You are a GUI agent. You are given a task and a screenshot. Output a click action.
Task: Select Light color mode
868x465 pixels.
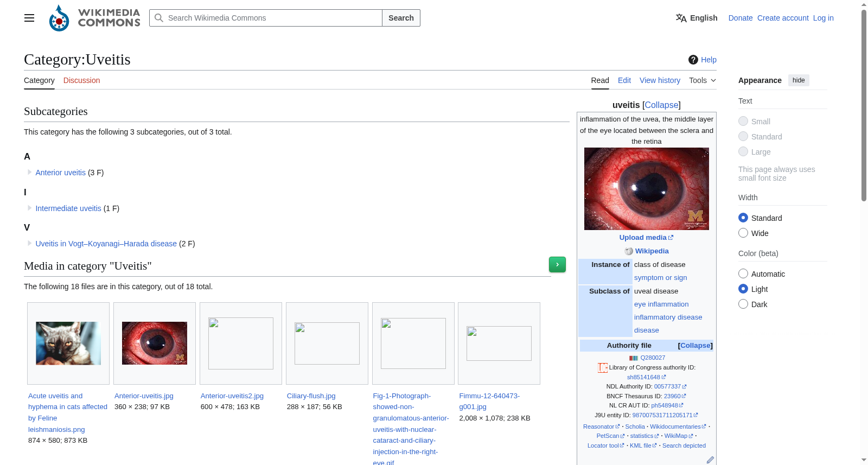pos(743,289)
